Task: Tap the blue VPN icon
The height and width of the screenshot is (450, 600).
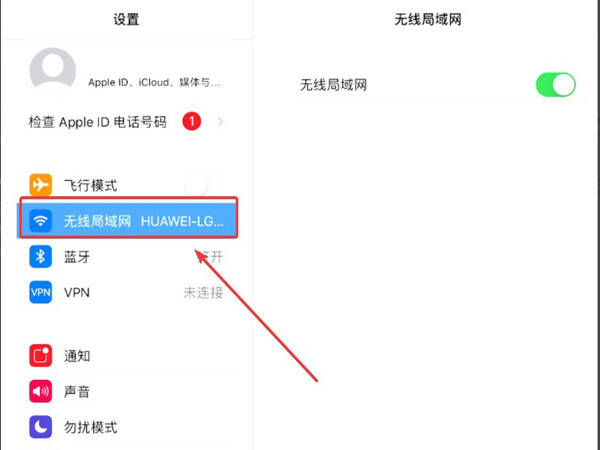Action: (x=41, y=292)
